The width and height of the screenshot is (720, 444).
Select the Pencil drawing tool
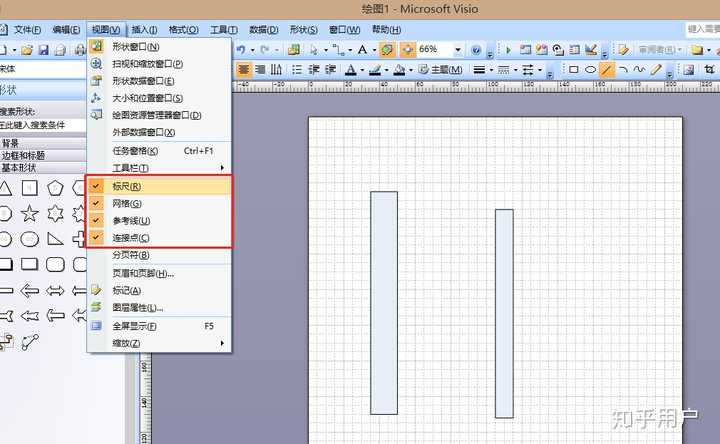[656, 70]
